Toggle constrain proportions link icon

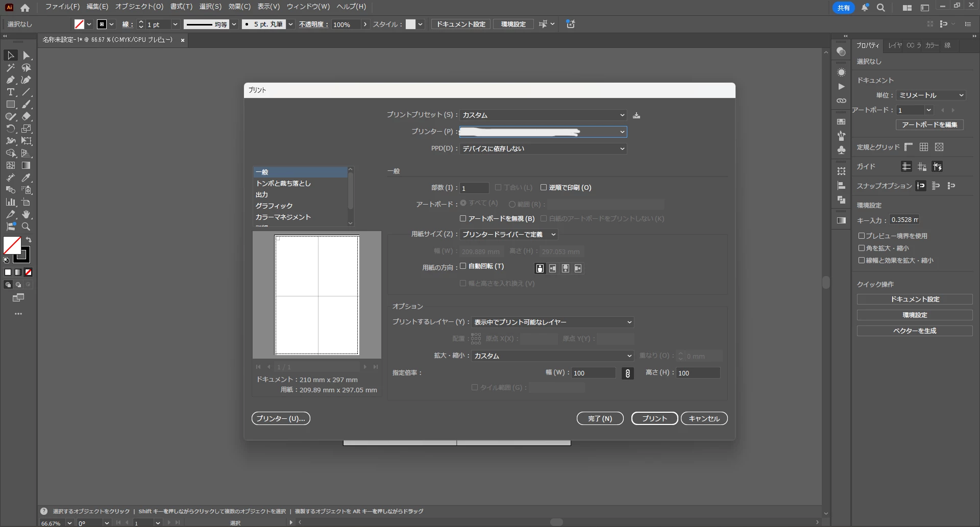pos(628,373)
